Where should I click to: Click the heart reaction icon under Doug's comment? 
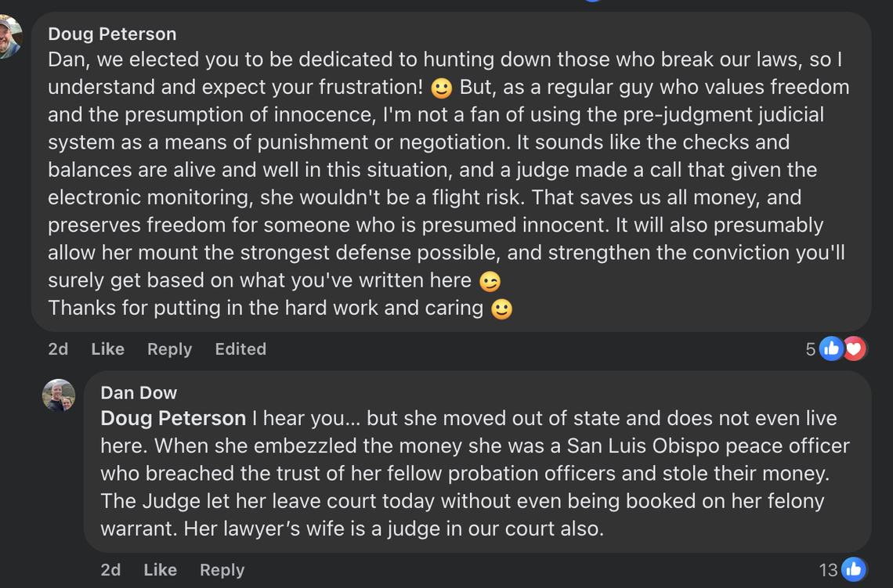(854, 348)
